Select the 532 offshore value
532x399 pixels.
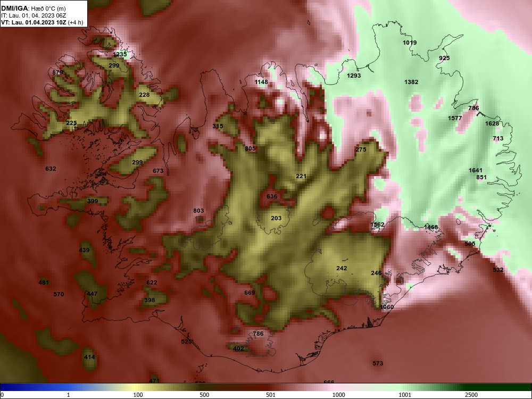[x=498, y=270]
